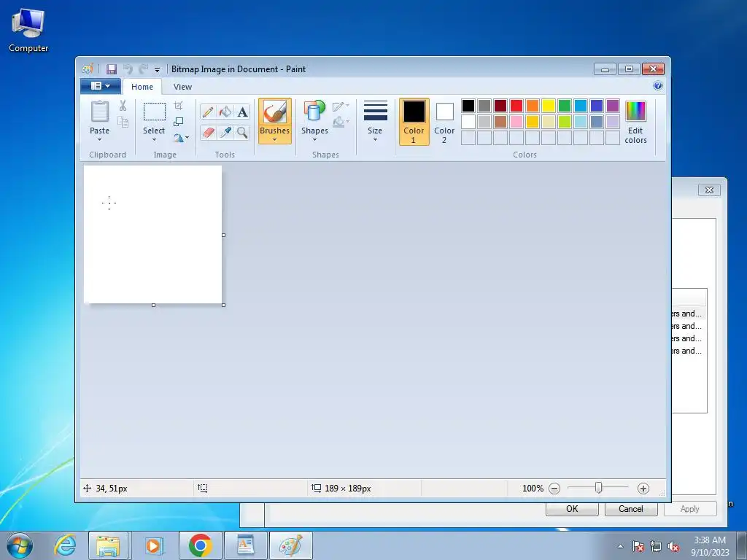Click the Save icon in quick access toolbar
Viewport: 747px width, 560px height.
pos(112,69)
